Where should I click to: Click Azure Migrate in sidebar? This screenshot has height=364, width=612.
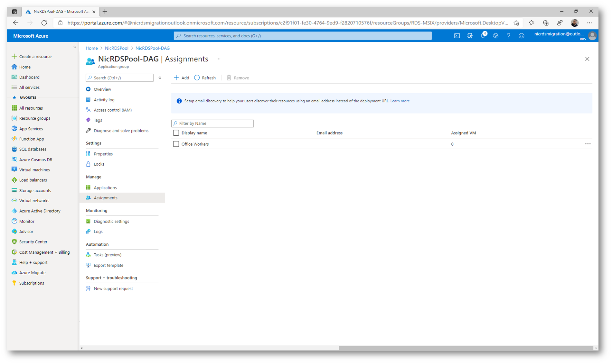[32, 273]
